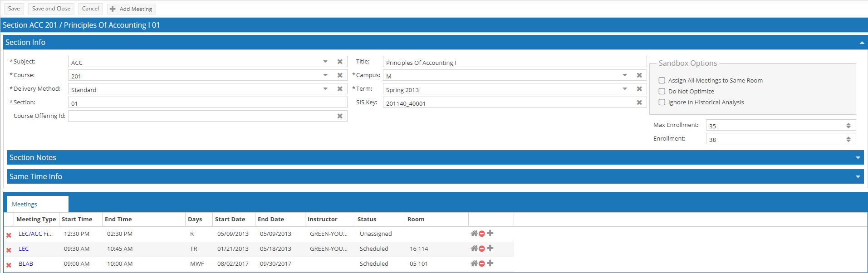Delete the BLAB meeting row
This screenshot has height=273, width=868.
9,265
